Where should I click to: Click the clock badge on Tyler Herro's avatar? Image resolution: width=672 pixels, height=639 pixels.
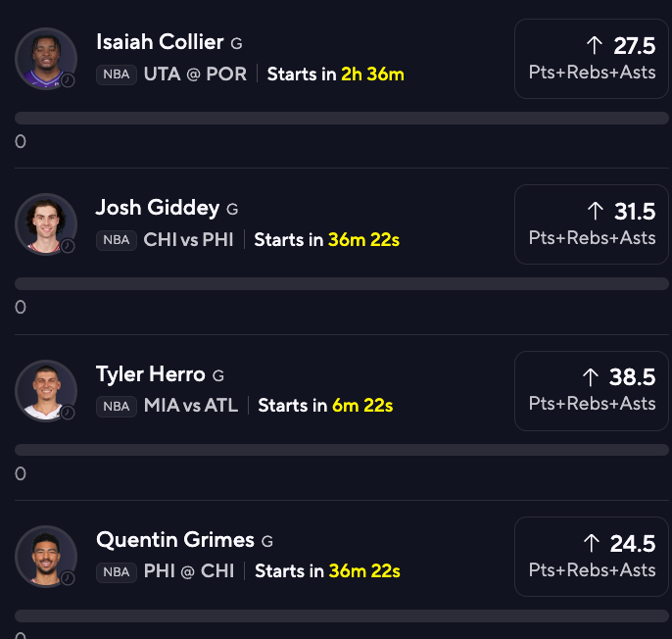pyautogui.click(x=68, y=413)
